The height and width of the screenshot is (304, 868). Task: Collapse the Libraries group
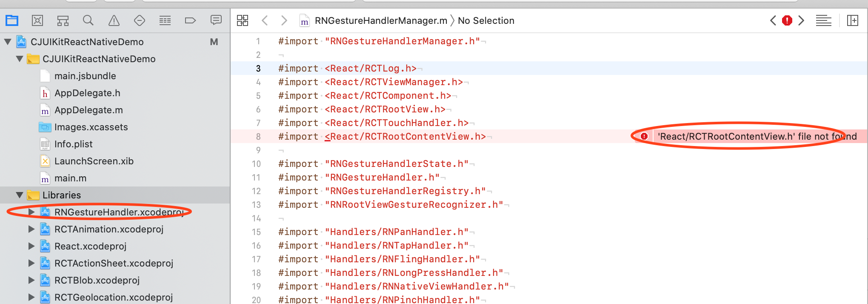19,195
